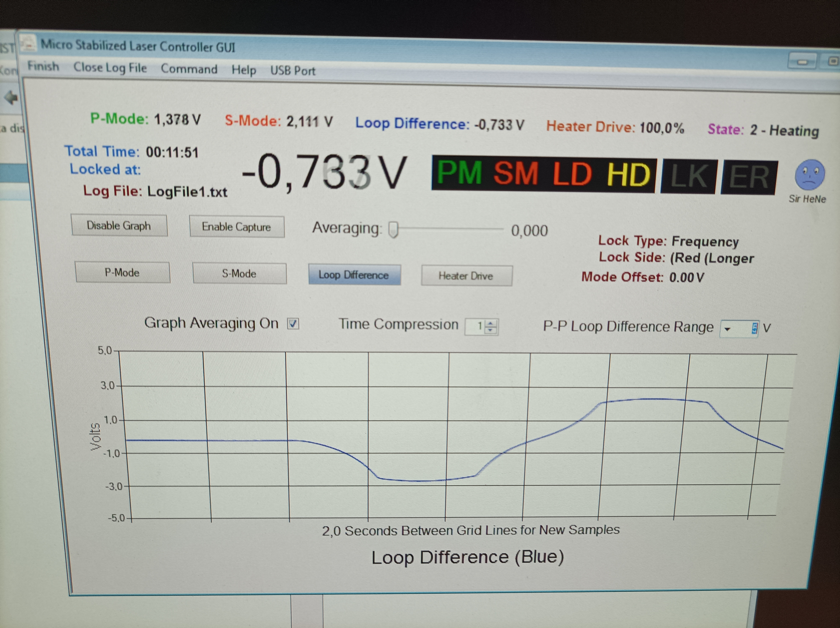Open the USB Port menu
The width and height of the screenshot is (840, 628).
tap(292, 71)
